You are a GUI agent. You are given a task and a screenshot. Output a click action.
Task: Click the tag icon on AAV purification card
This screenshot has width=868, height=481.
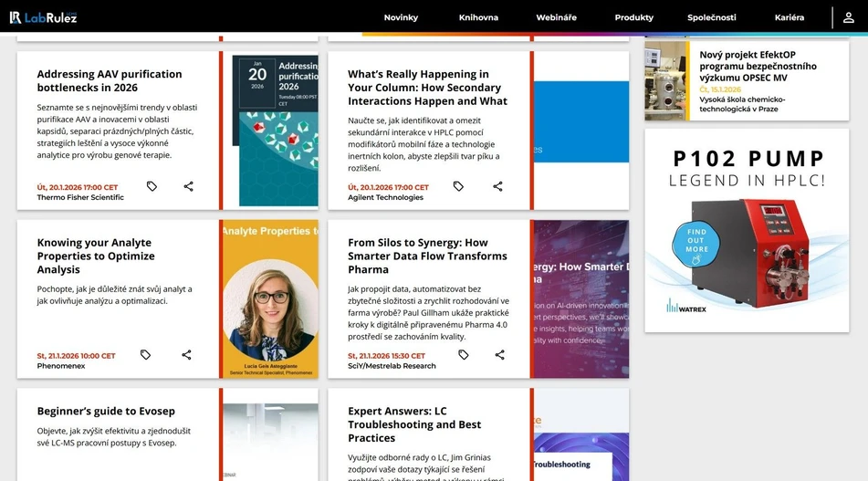(152, 186)
